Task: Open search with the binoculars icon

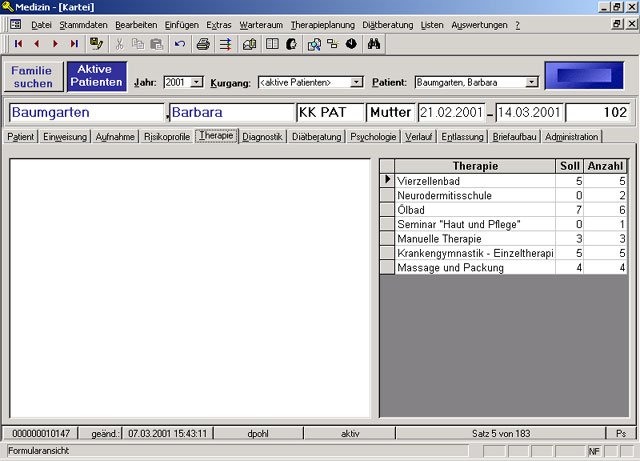Action: click(x=374, y=44)
